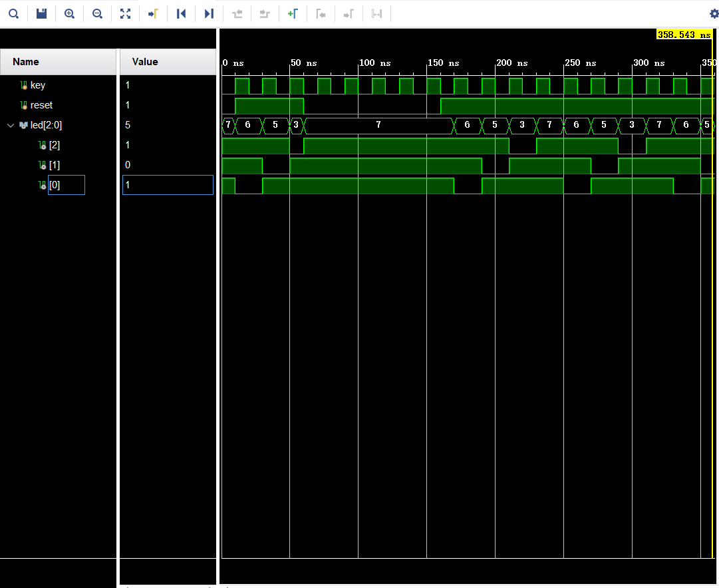Click the value field of bit [0]
Viewport: 719px width, 588px height.
point(168,185)
